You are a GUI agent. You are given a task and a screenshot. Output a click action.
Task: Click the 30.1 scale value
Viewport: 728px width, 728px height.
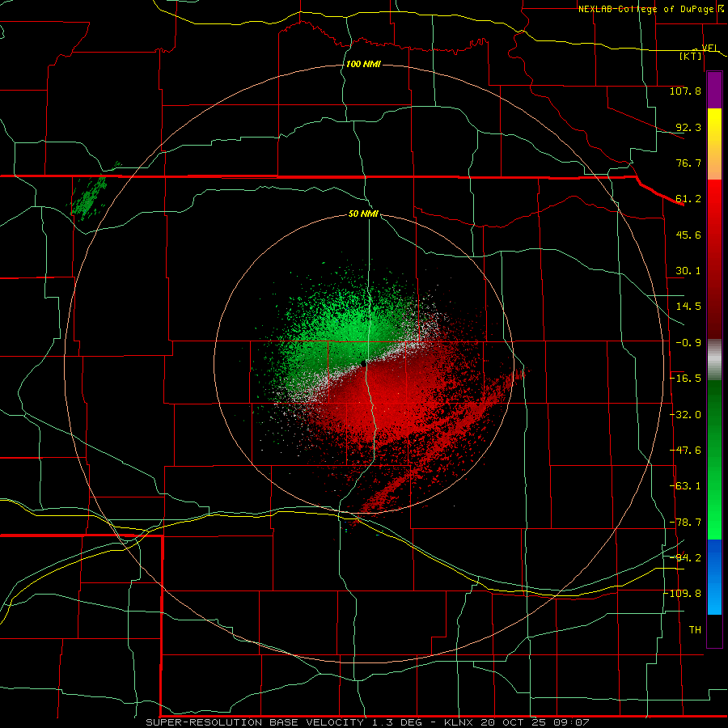688,271
